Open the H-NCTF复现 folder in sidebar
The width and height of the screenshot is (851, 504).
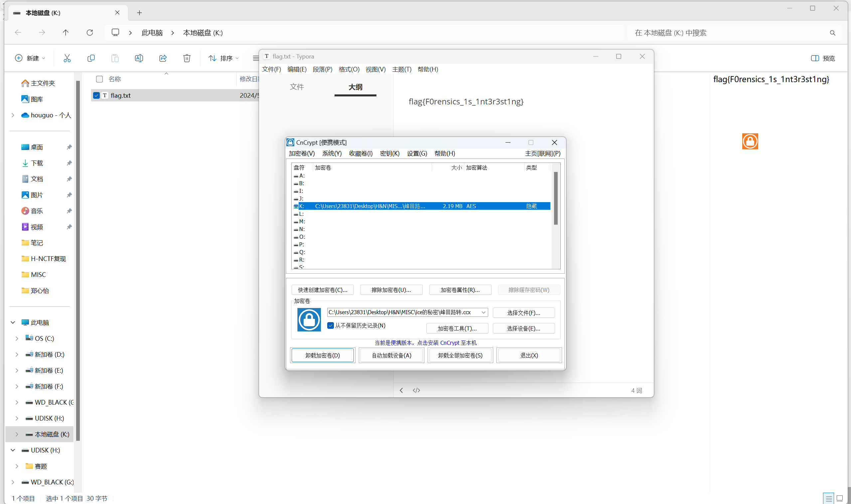pos(43,258)
